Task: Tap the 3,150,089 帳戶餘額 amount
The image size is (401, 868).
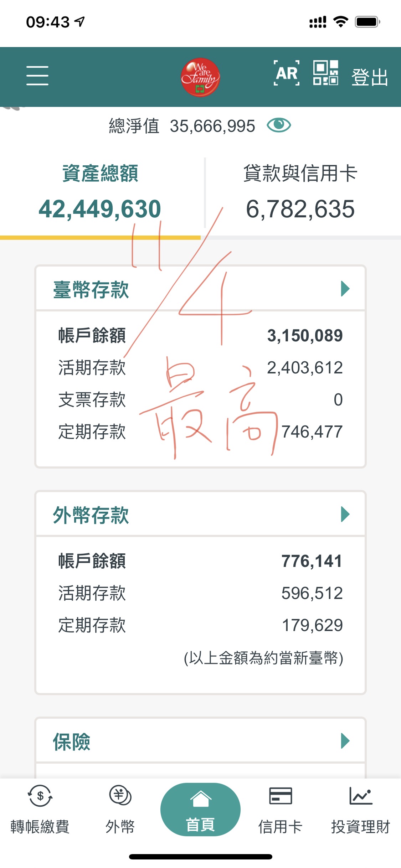Action: (305, 336)
